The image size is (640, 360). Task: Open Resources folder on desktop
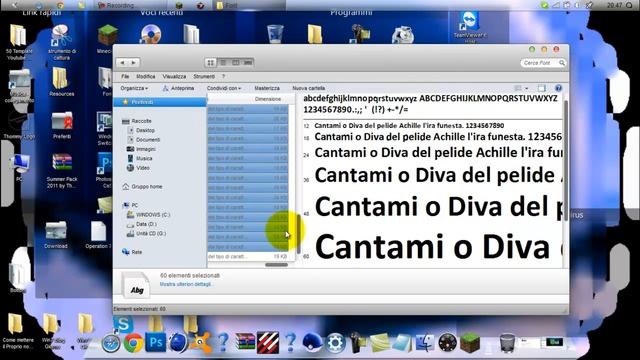(x=62, y=82)
